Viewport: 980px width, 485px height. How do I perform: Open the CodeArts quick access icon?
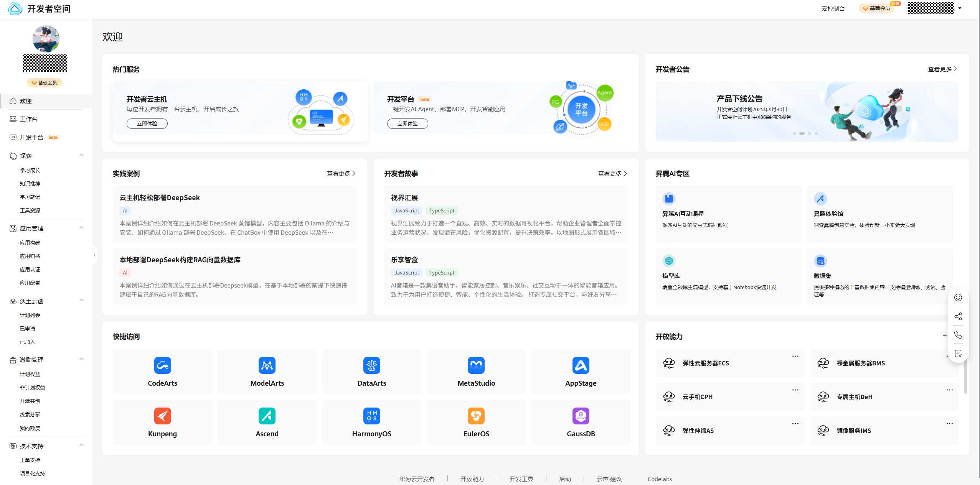coord(162,365)
